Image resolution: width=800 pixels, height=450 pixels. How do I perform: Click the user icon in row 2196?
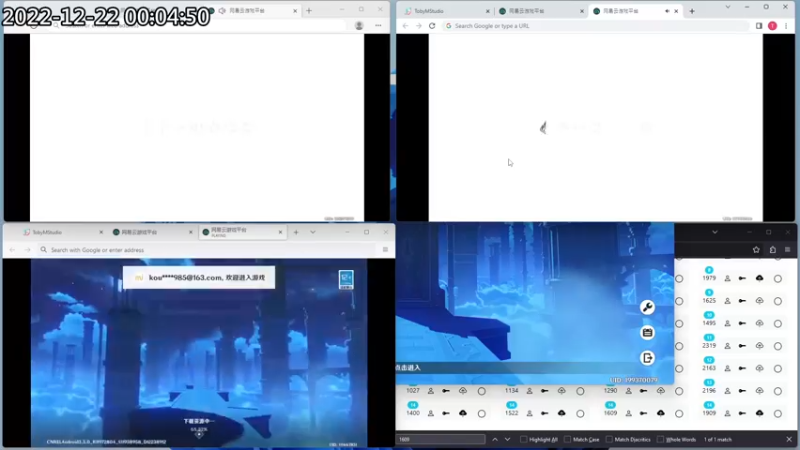click(x=728, y=391)
